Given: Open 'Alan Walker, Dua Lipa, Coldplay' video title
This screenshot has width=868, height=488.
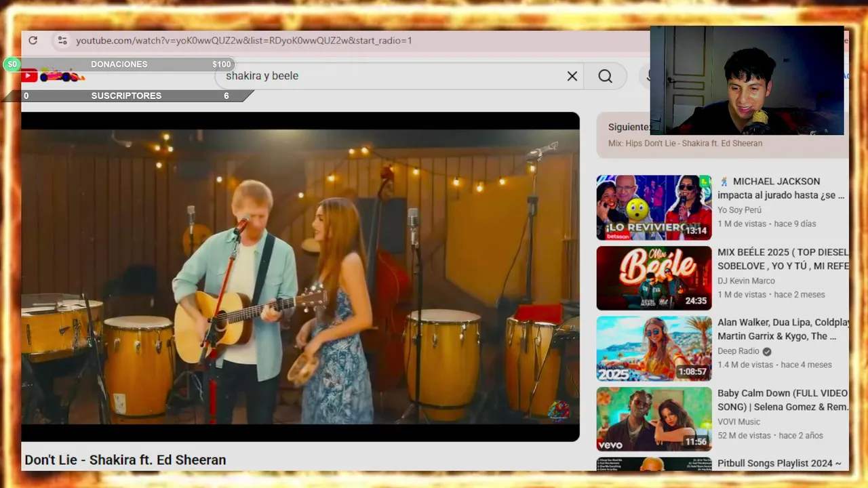Looking at the screenshot, I should coord(783,329).
